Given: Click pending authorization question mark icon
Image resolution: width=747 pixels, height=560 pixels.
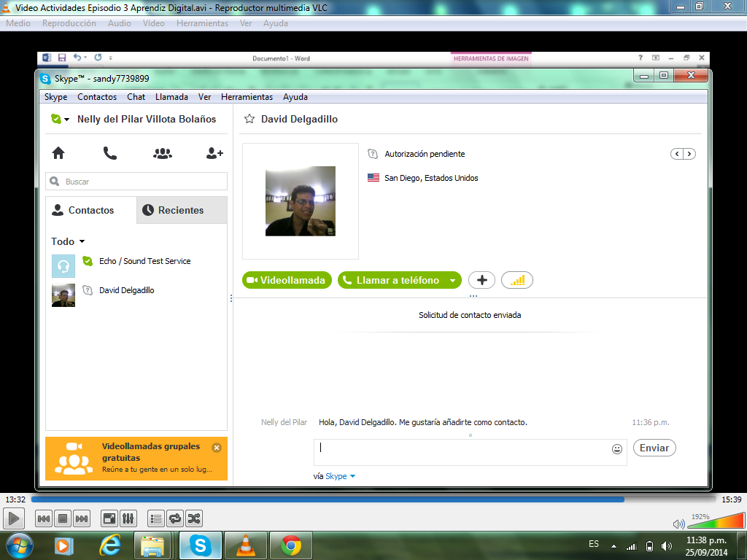Looking at the screenshot, I should (373, 154).
